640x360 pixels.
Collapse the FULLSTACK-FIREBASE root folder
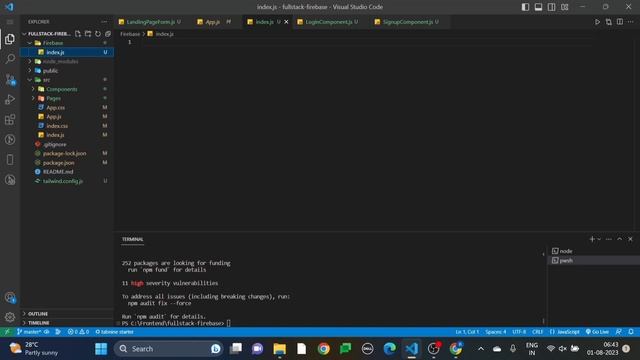point(24,34)
